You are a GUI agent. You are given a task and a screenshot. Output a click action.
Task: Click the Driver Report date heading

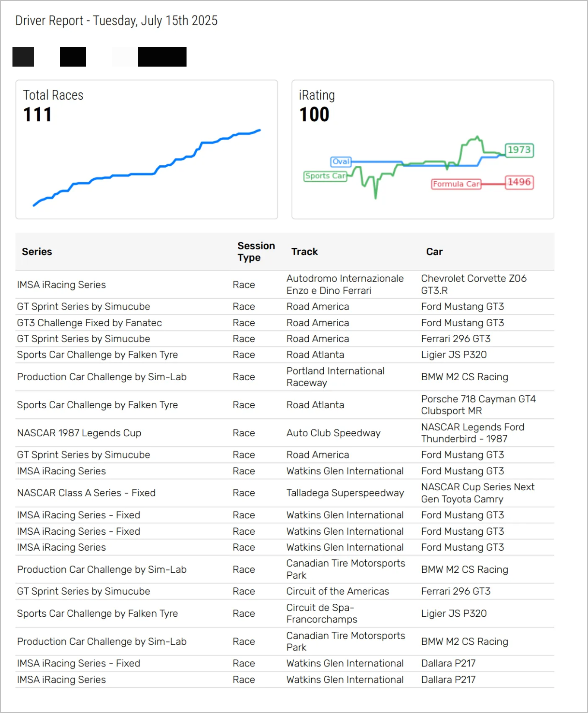pyautogui.click(x=117, y=21)
